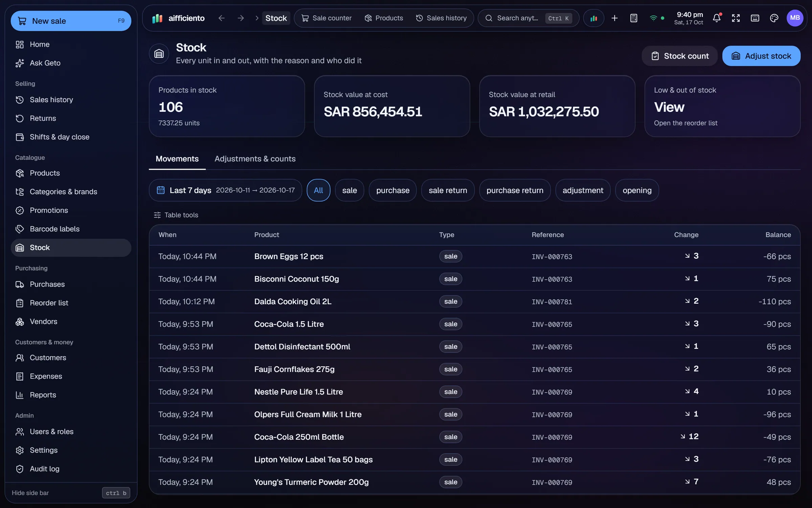Click the on-screen keyboard icon
812x508 pixels.
[x=755, y=18]
